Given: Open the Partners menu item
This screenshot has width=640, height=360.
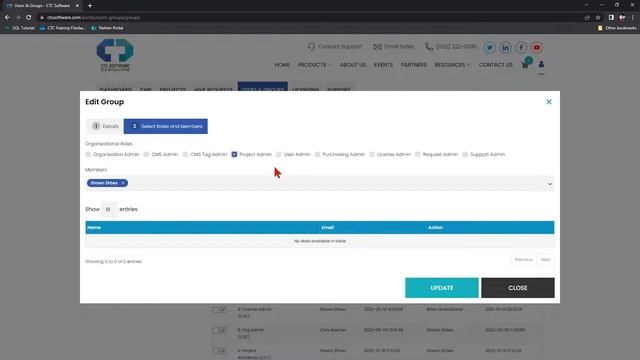Looking at the screenshot, I should click(413, 65).
